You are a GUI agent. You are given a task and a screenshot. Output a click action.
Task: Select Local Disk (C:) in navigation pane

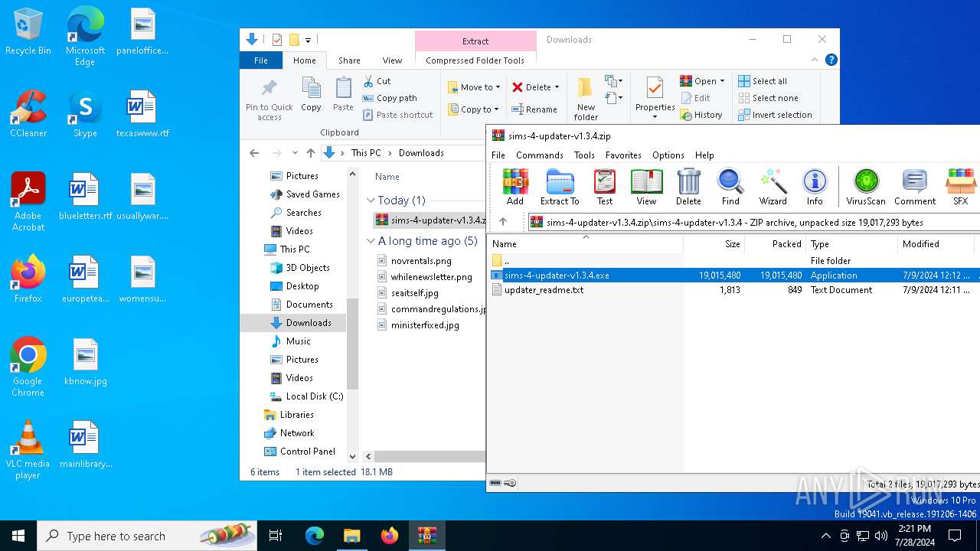tap(305, 396)
